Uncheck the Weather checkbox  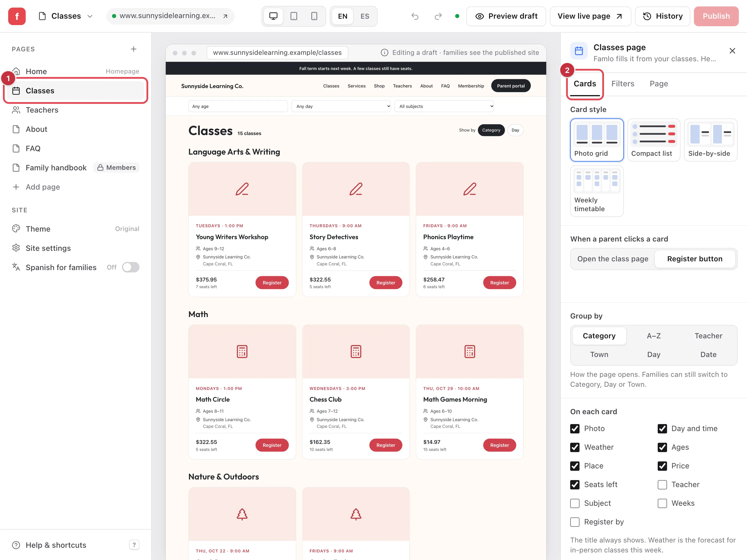(x=575, y=447)
